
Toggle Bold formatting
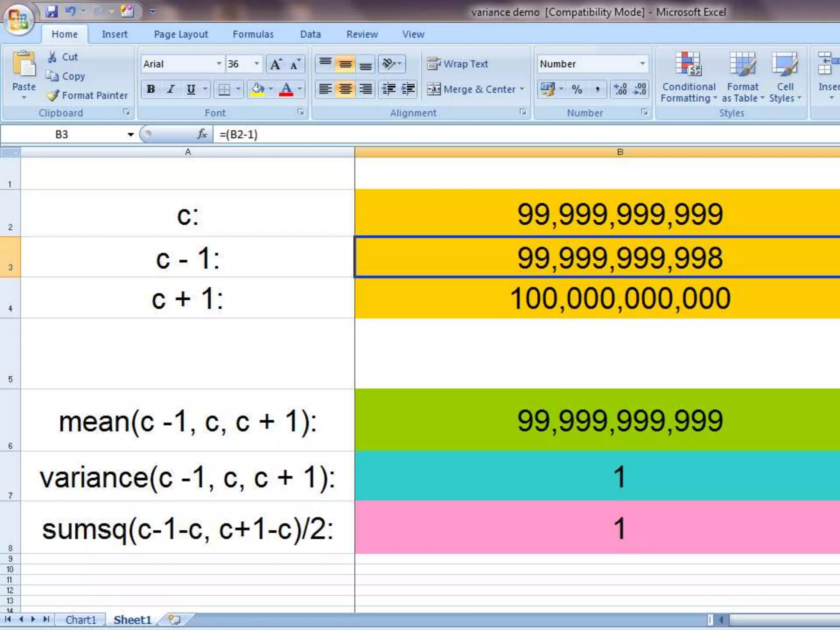[x=151, y=89]
